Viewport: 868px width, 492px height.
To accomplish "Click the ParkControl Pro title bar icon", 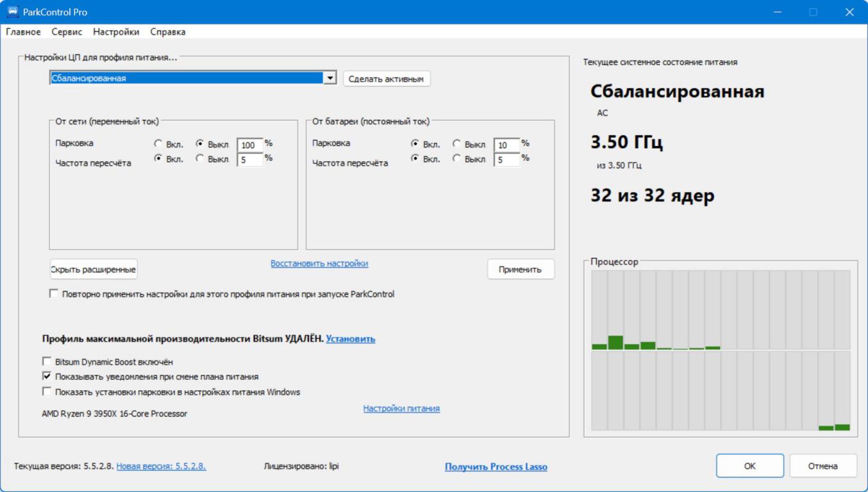I will 13,12.
